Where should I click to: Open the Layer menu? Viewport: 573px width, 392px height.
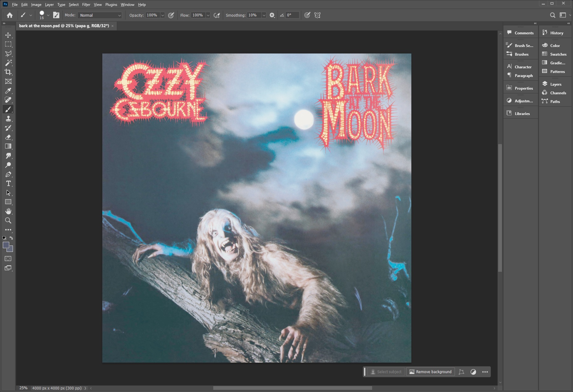click(49, 5)
